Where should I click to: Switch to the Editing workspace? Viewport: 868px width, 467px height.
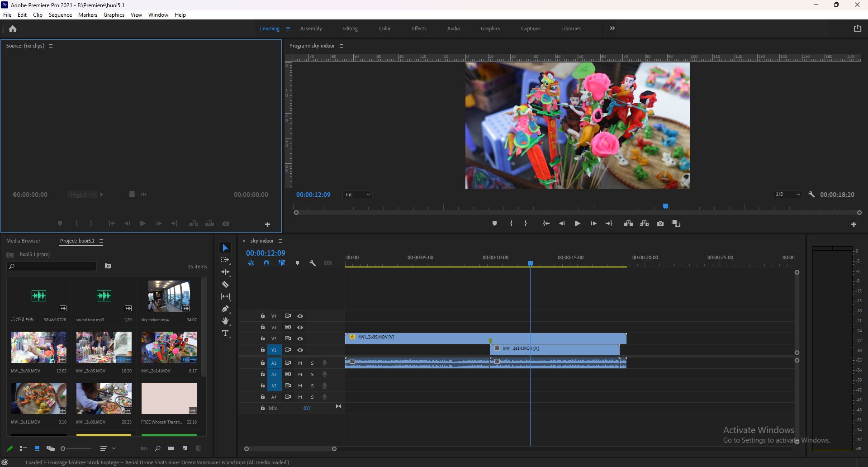(x=350, y=29)
